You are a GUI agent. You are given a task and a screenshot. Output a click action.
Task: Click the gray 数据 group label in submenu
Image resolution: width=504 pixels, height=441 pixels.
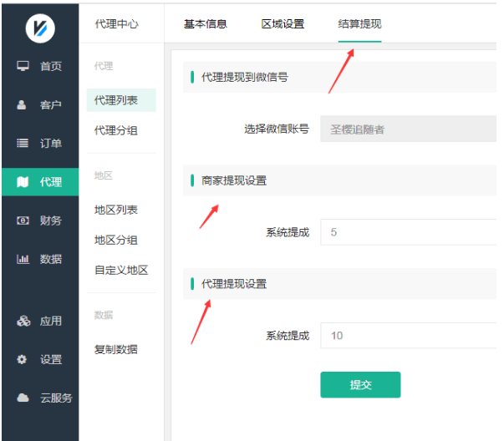pos(104,315)
